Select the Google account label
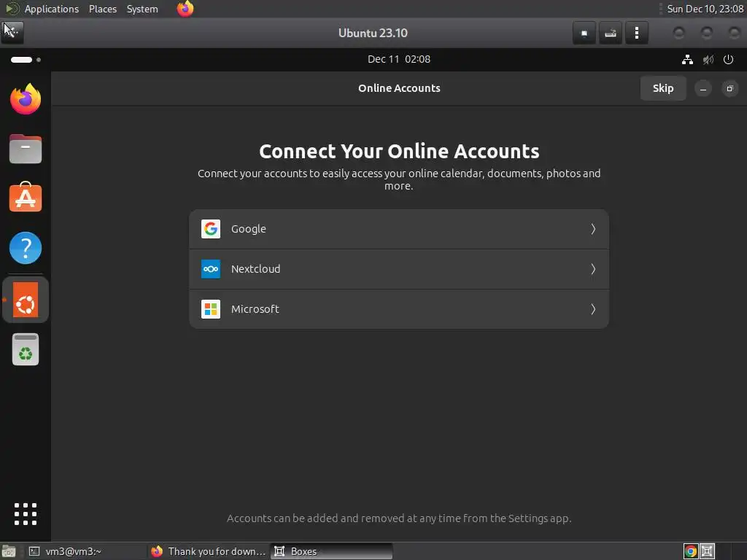747x560 pixels. pos(249,229)
